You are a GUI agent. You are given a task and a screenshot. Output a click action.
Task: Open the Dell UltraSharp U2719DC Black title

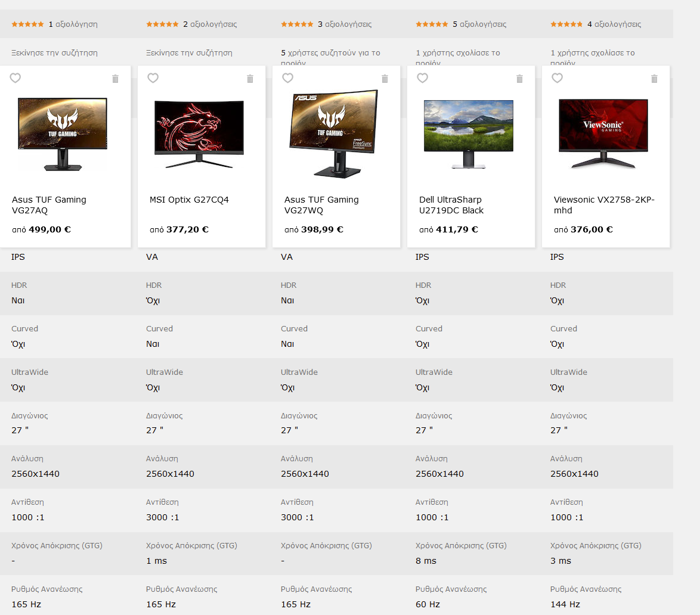point(451,205)
